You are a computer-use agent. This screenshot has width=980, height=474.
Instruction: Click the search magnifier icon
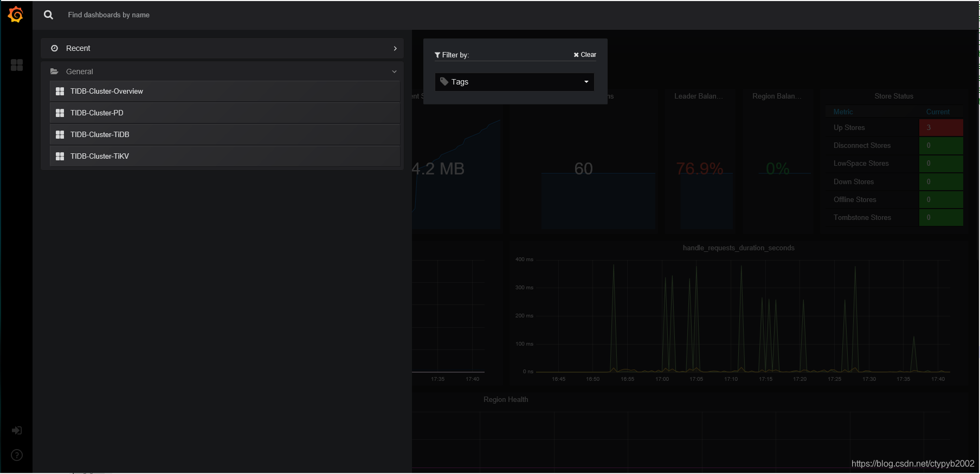click(48, 15)
